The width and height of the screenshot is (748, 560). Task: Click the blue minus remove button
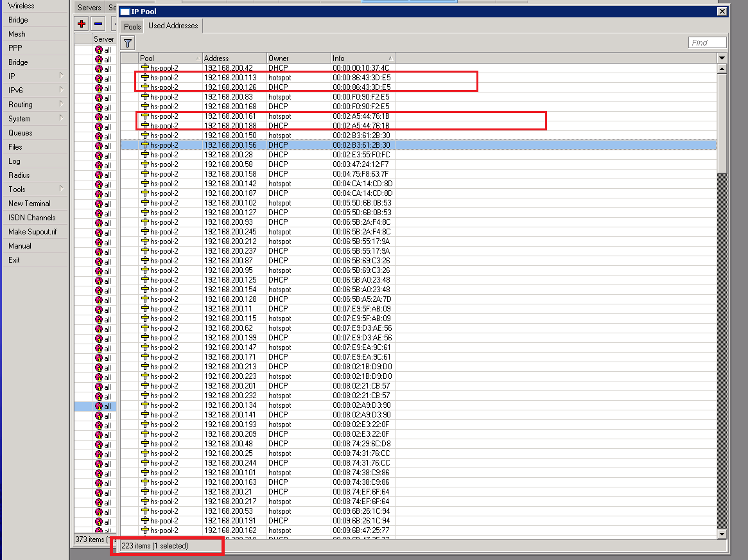(98, 23)
